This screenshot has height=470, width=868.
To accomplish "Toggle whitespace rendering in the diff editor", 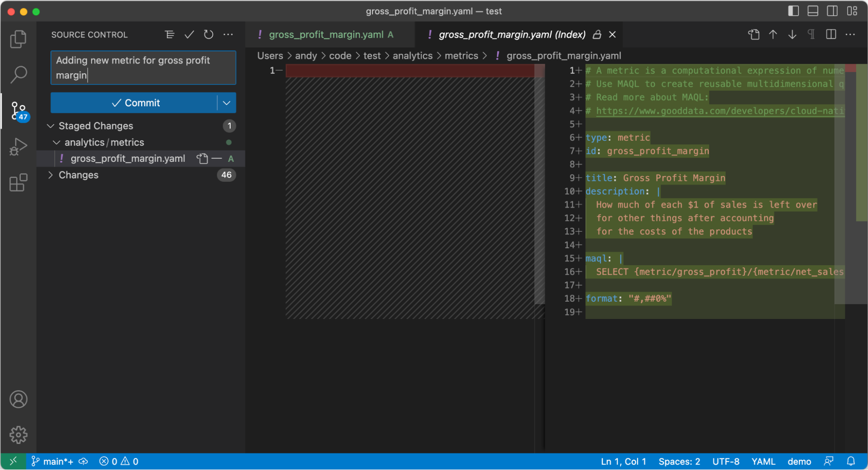I will pos(811,34).
